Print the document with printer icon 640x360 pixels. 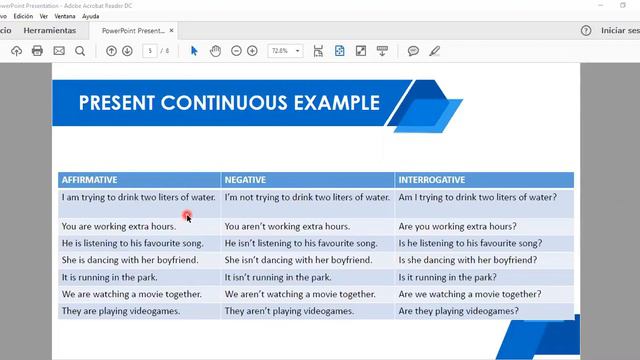(x=37, y=51)
